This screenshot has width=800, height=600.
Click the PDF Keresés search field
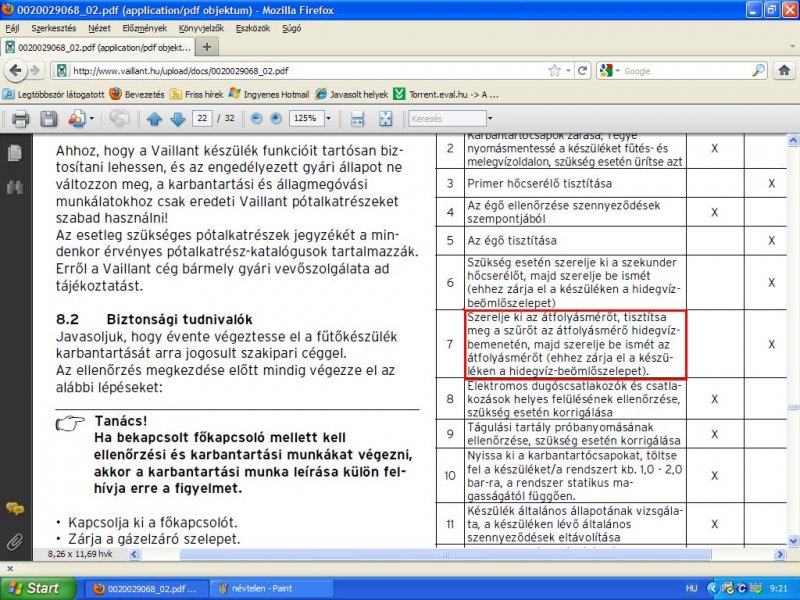447,118
